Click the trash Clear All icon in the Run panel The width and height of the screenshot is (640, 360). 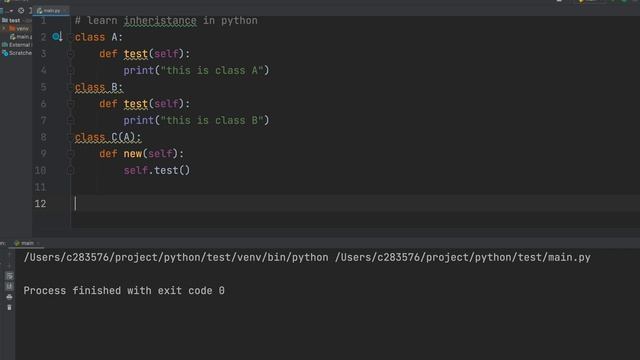point(9,307)
